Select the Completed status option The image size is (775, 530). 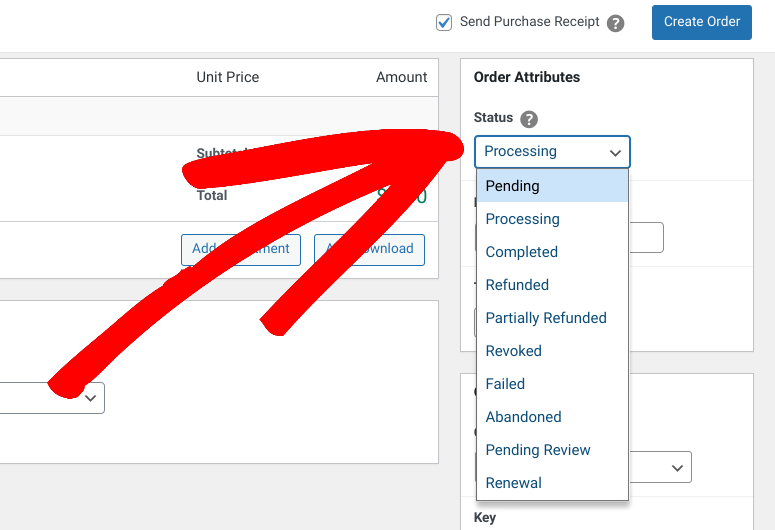pos(552,252)
